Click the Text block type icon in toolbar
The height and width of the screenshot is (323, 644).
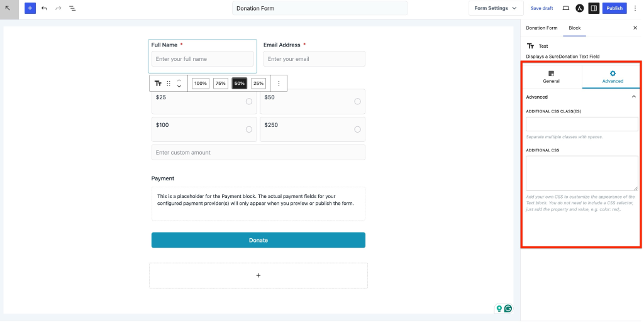pos(158,84)
